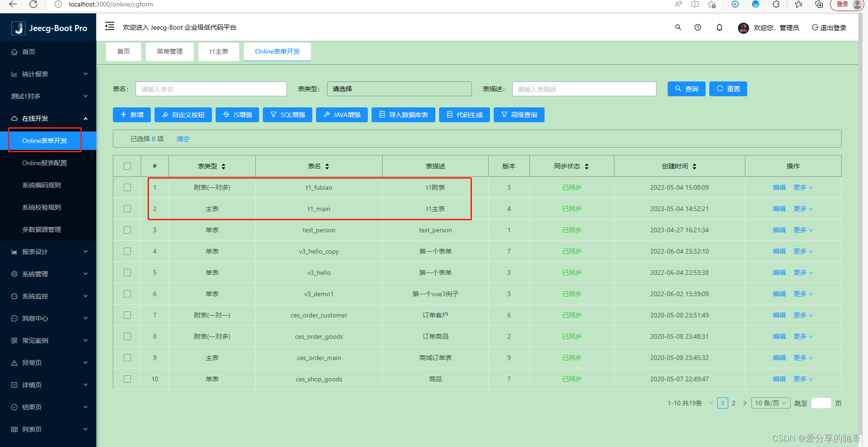Click 退出登录 logout
Viewport: 868px width, 447px height.
pyautogui.click(x=829, y=28)
